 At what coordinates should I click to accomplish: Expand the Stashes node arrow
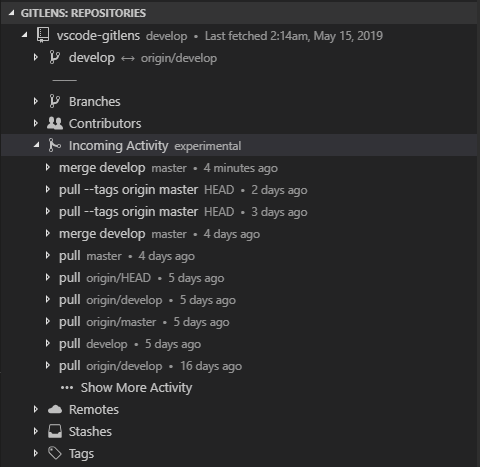point(36,431)
